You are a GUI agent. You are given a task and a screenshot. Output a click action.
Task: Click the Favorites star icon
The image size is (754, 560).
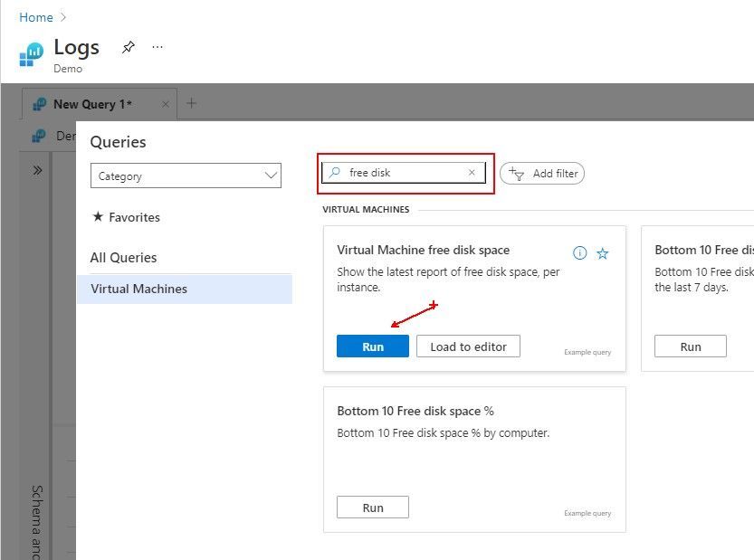click(98, 216)
